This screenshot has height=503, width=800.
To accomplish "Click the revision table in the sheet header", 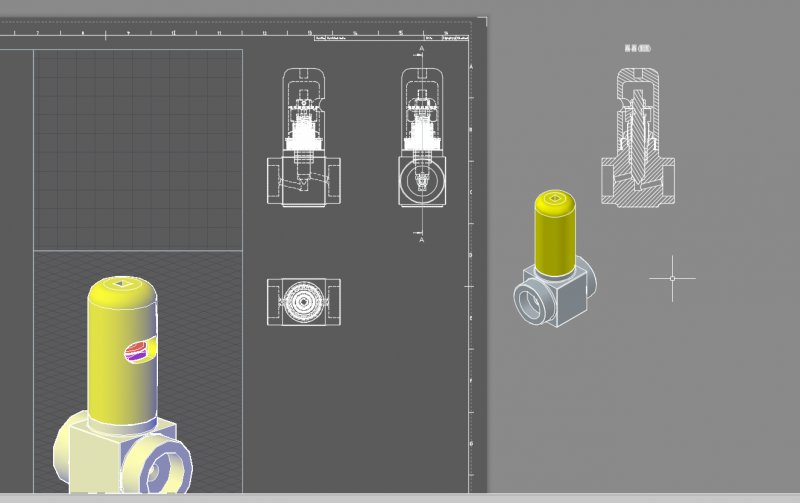I will coord(392,38).
